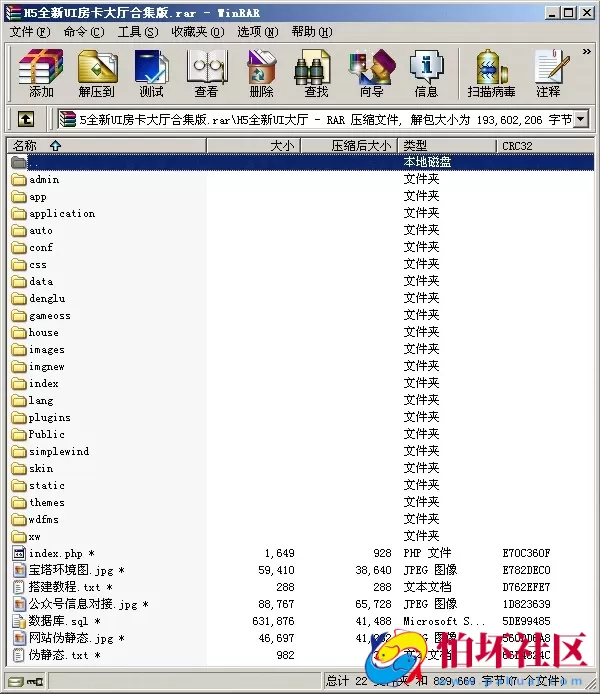This screenshot has width=600, height=694.
Task: Select the simplewind folder icon
Action: pos(19,451)
